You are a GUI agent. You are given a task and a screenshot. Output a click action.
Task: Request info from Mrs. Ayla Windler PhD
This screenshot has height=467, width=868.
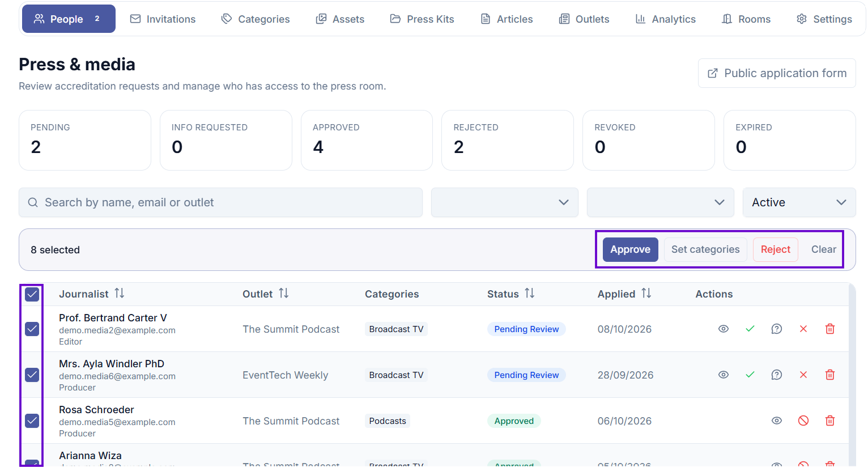click(777, 375)
